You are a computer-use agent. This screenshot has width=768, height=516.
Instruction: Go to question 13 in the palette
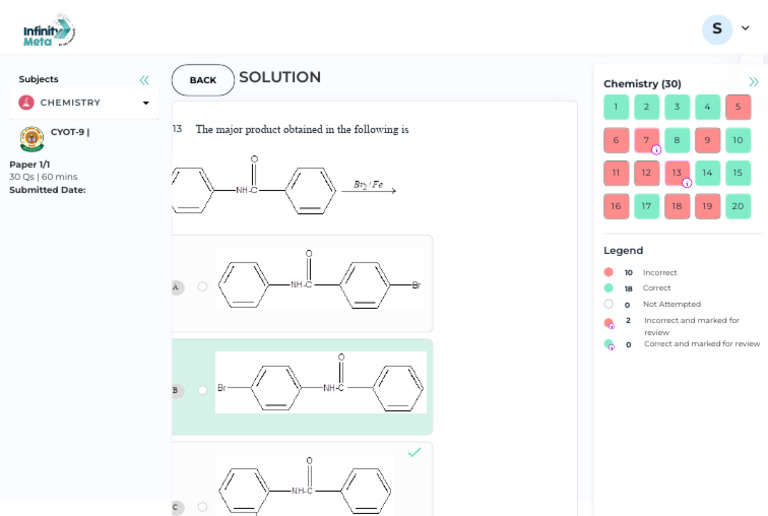676,173
